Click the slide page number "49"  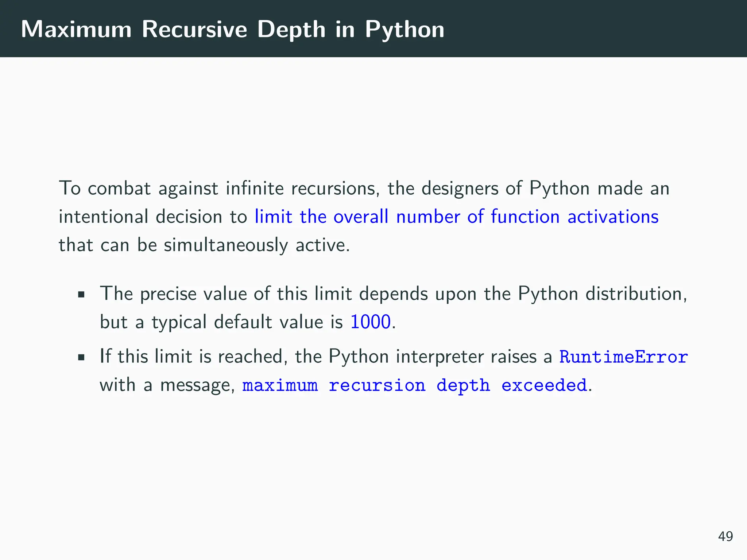point(725,536)
